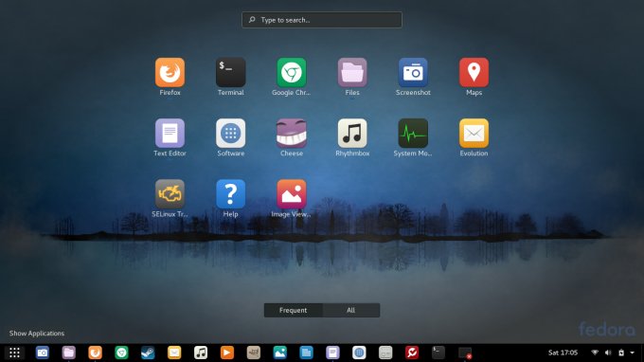Start the Screenshot app in grid
Viewport: 644px width, 362px height.
point(413,73)
